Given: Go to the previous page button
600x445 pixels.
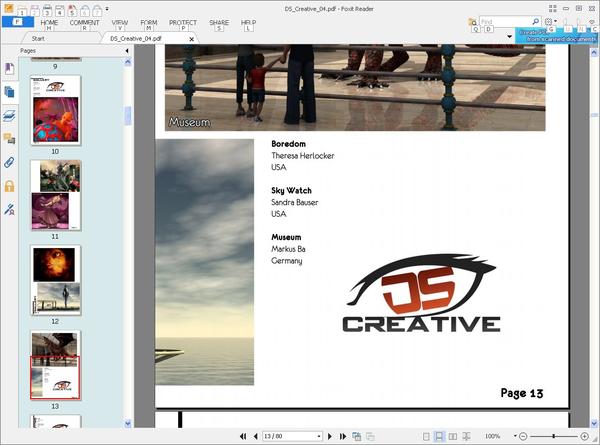Looking at the screenshot, I should click(x=255, y=436).
